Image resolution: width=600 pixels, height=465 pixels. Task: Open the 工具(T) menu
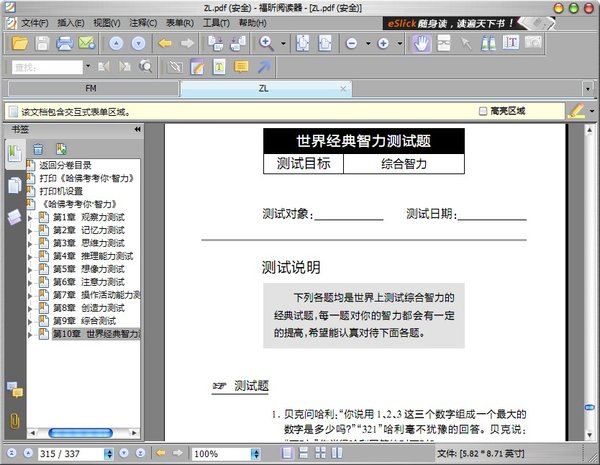[x=216, y=23]
